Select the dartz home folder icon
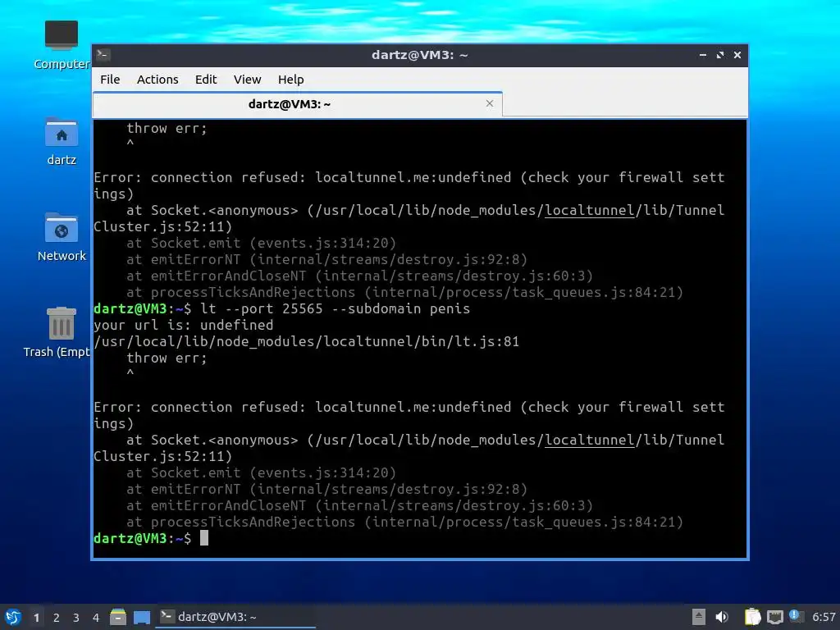Screen dimensions: 840x630 coord(62,141)
